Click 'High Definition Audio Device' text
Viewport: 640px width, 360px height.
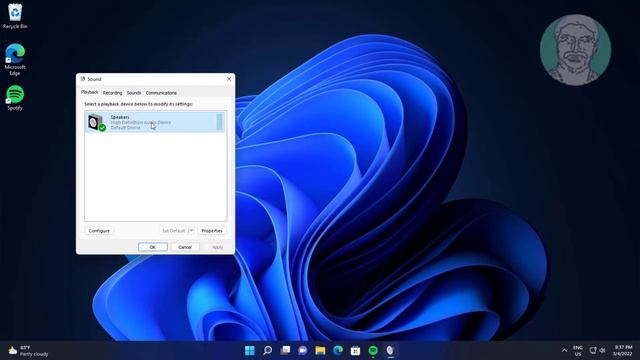click(141, 122)
